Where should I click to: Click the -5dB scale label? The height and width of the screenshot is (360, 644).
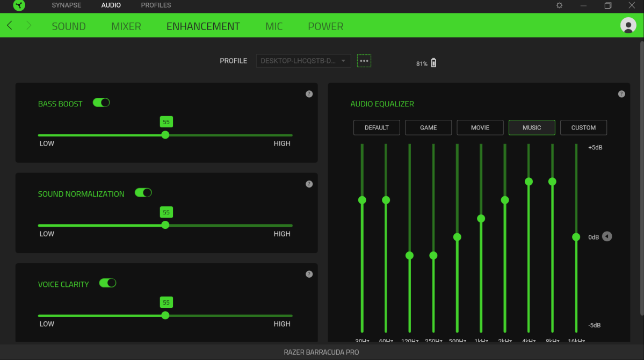point(594,326)
